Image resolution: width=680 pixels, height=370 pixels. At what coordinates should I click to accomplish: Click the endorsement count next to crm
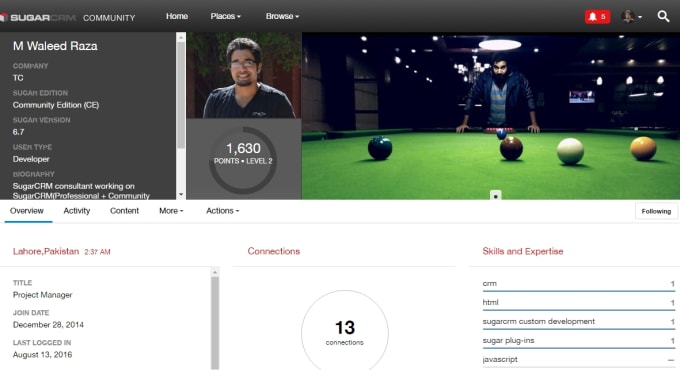pyautogui.click(x=672, y=284)
